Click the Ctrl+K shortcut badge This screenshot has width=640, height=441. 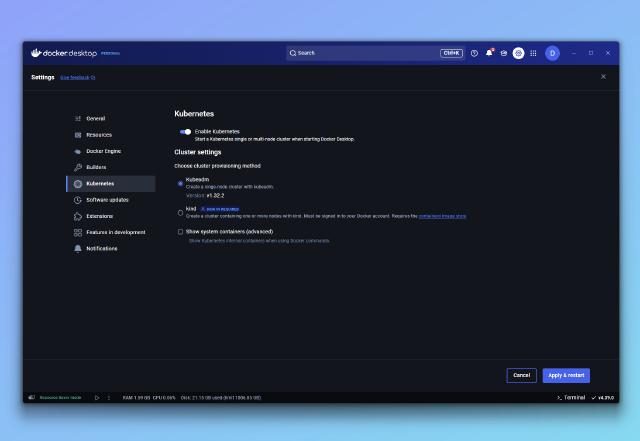click(x=451, y=53)
